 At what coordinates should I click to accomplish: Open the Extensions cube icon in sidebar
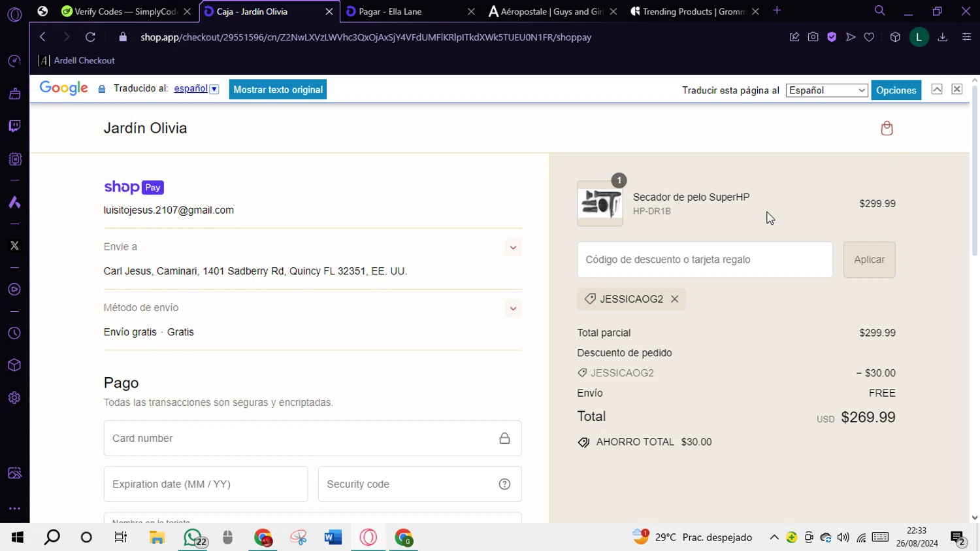tap(14, 365)
